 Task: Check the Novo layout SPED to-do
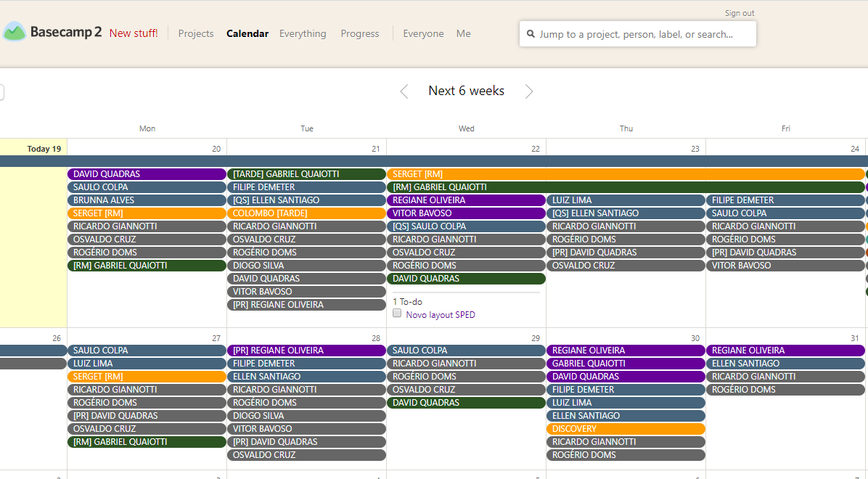click(397, 313)
